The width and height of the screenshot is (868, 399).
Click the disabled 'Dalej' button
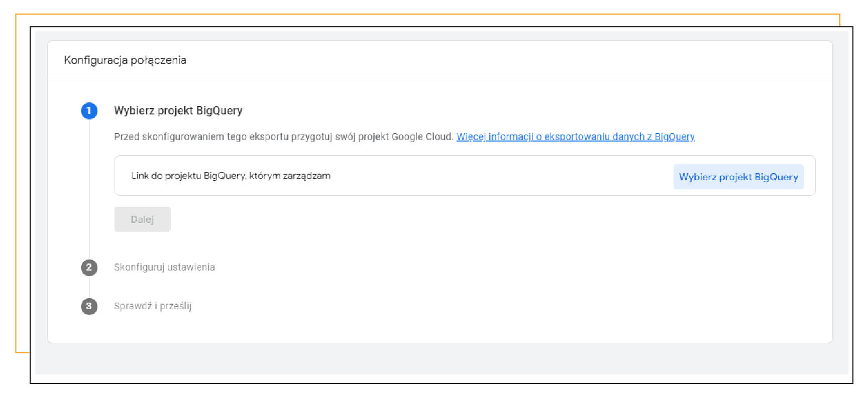tap(143, 219)
